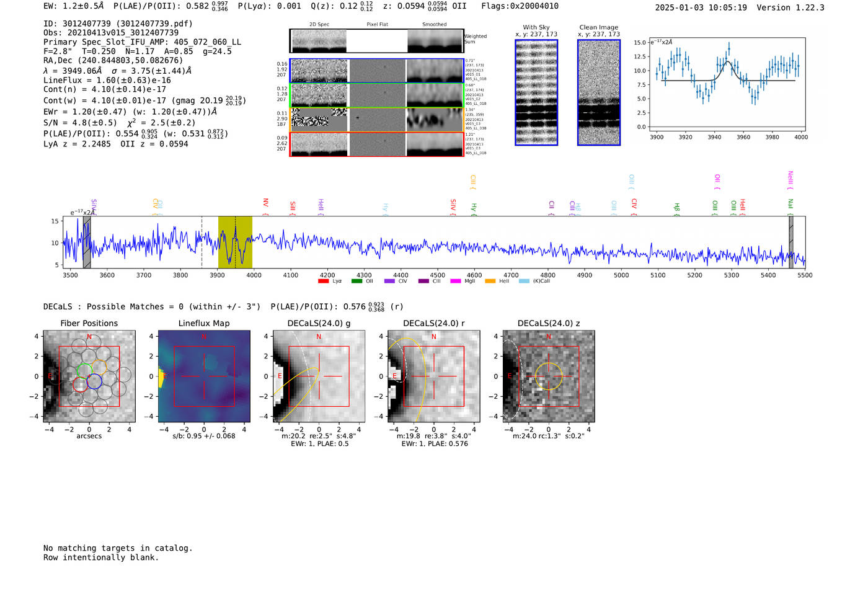This screenshot has height=591, width=868.
Task: Select the green NaI line marker
Action: click(x=790, y=207)
